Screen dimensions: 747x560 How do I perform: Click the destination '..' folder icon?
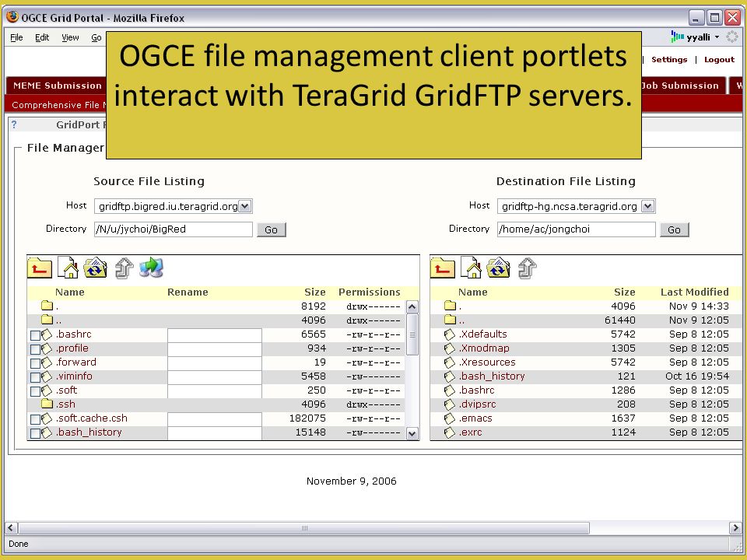pos(450,319)
